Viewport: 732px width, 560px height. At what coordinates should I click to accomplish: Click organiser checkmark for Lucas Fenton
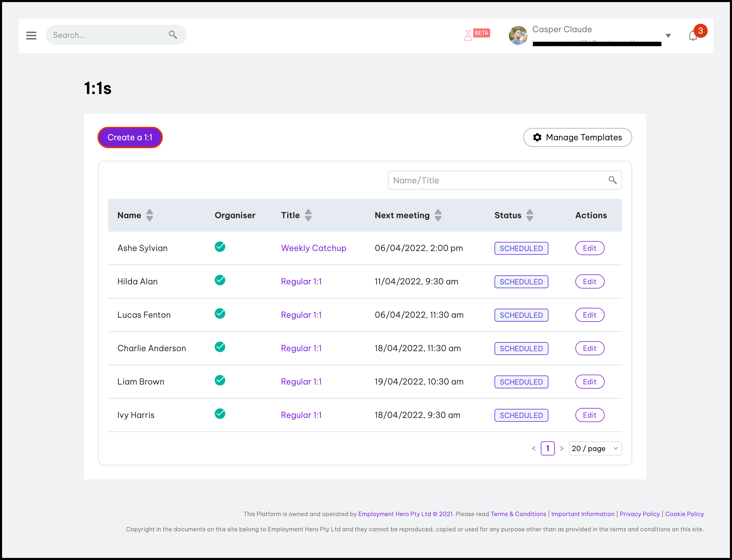[220, 314]
